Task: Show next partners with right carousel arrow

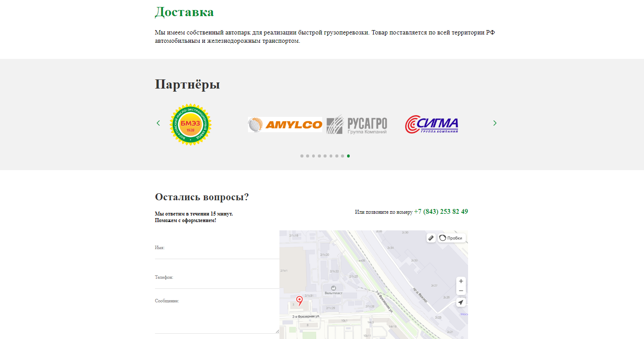Action: coord(495,123)
